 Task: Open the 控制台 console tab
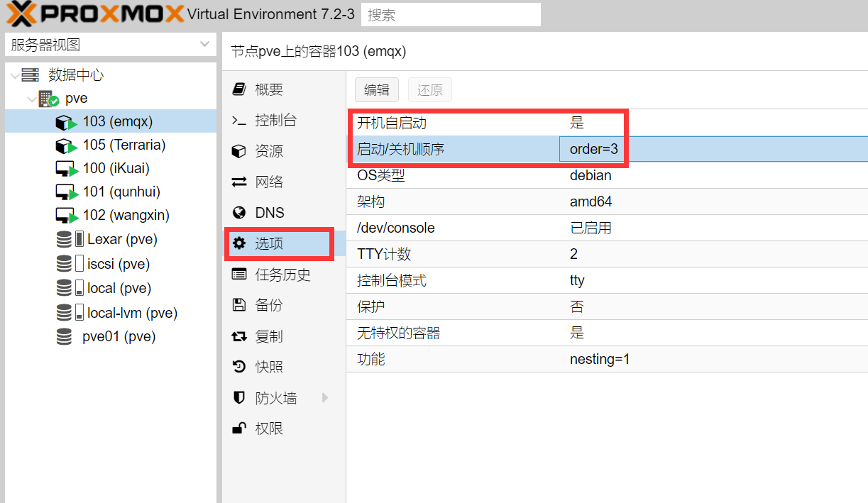[x=285, y=121]
